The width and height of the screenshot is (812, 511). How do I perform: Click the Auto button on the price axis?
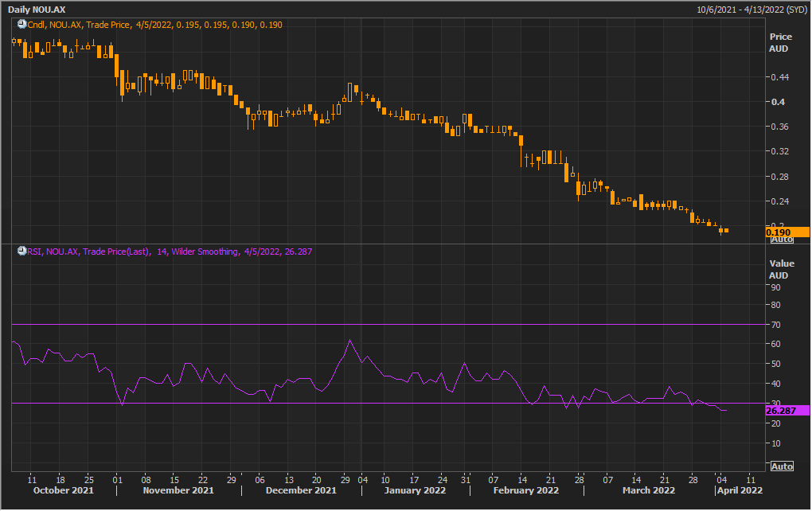(x=782, y=240)
